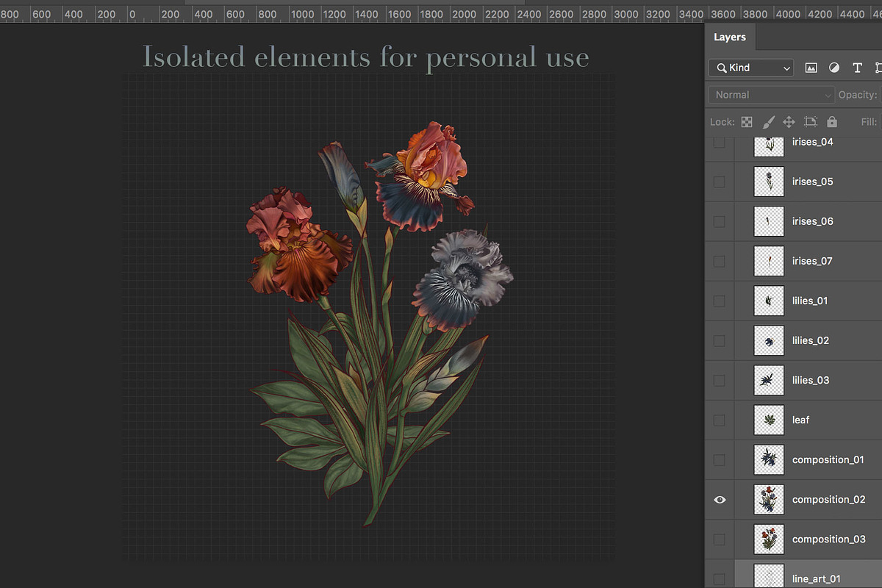Switch to the Layers tab

(730, 37)
